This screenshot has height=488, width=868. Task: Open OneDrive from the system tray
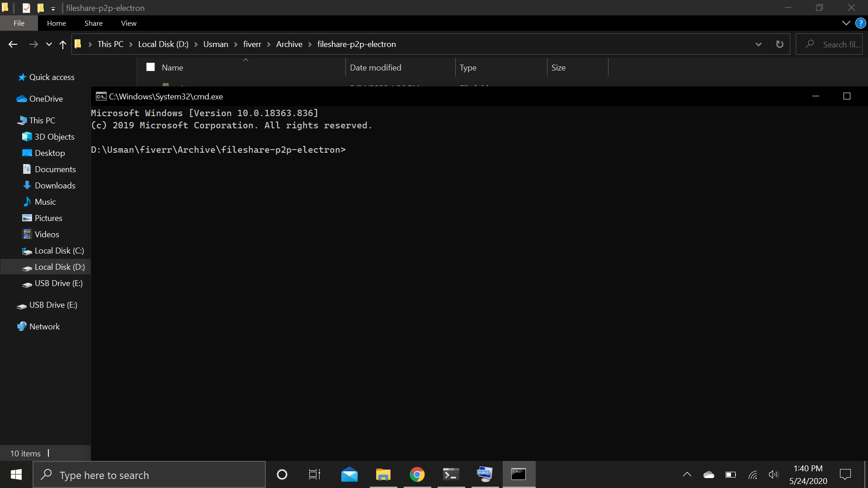708,475
